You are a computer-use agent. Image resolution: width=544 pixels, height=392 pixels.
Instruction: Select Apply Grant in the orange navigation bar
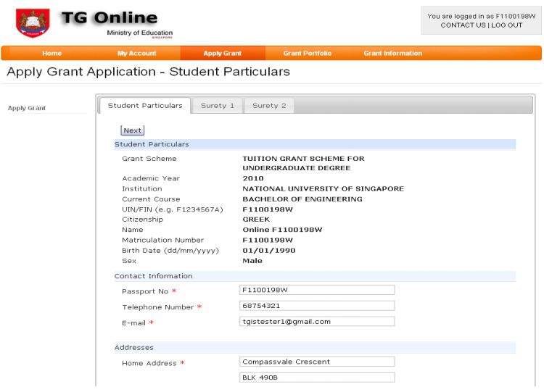point(222,54)
